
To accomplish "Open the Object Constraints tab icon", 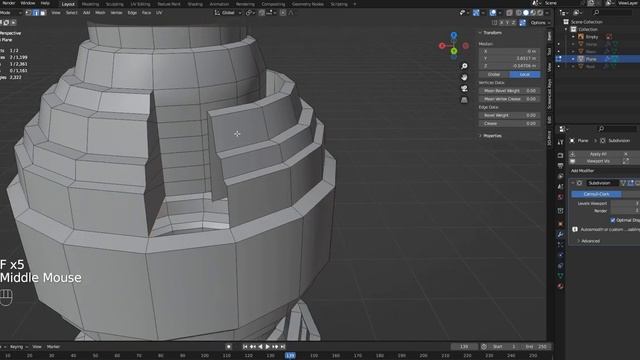I will [x=560, y=266].
